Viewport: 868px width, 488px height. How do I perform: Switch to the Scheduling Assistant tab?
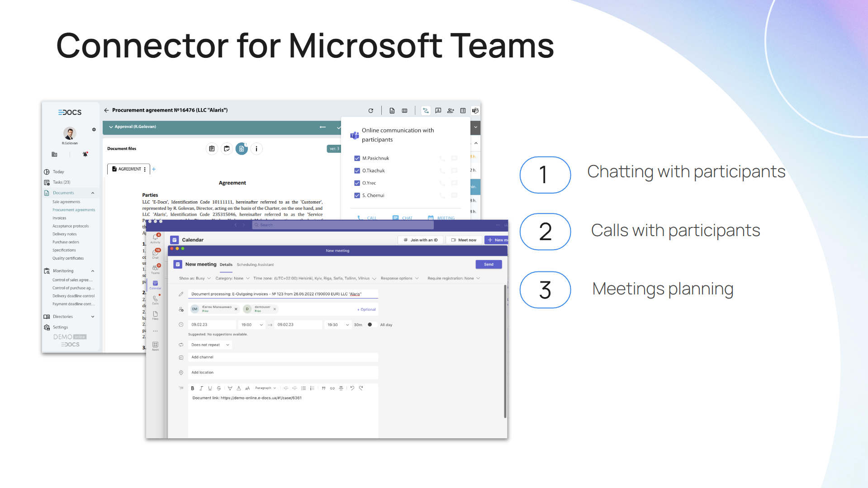tap(255, 265)
